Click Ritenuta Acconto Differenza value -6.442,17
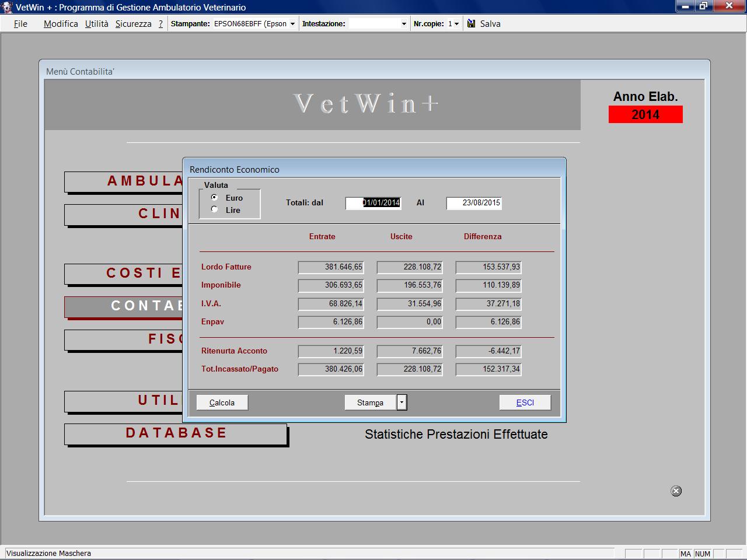This screenshot has width=747, height=560. 488,351
